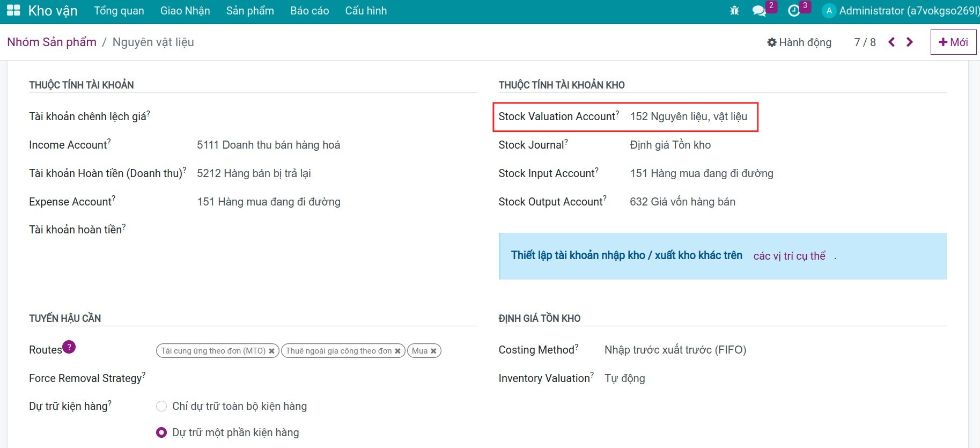Select Dự trữ một phần kiện hàng
The height and width of the screenshot is (448, 980).
click(161, 432)
